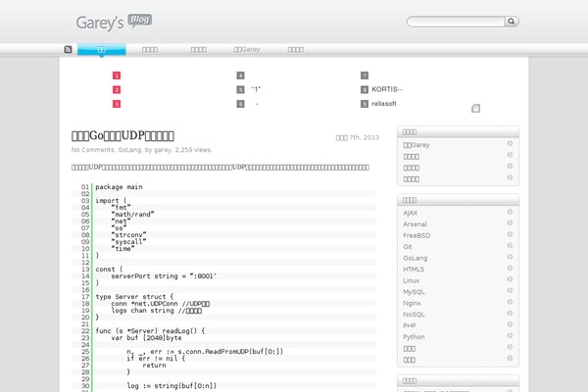The height and width of the screenshot is (392, 588).
Task: Open the NoSQL category
Action: [414, 315]
